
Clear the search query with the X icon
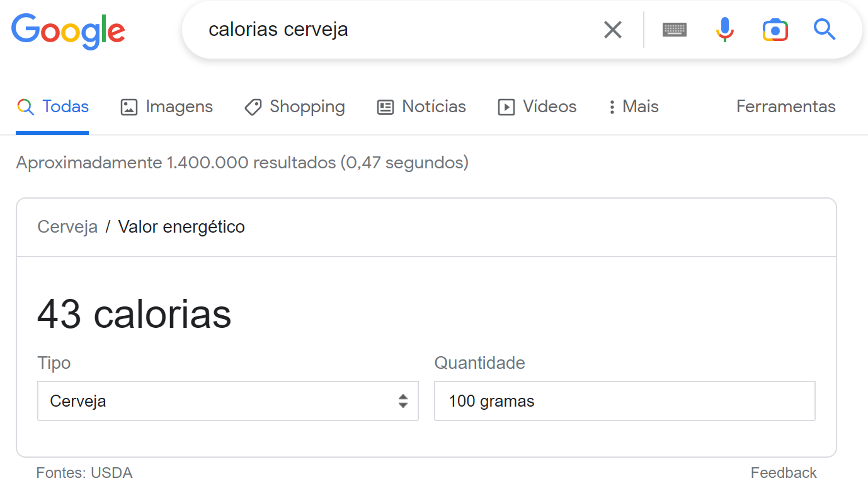tap(612, 30)
